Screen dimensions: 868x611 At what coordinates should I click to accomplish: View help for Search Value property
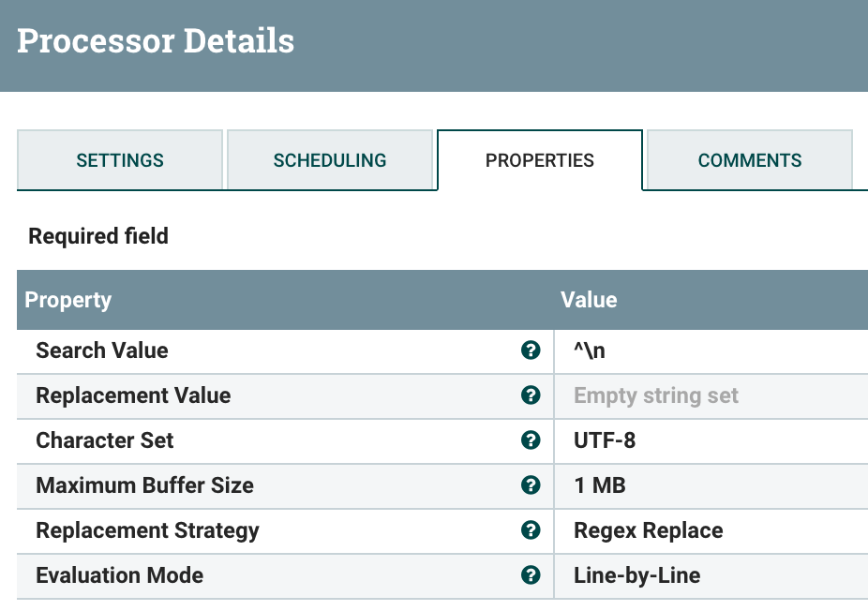(531, 350)
